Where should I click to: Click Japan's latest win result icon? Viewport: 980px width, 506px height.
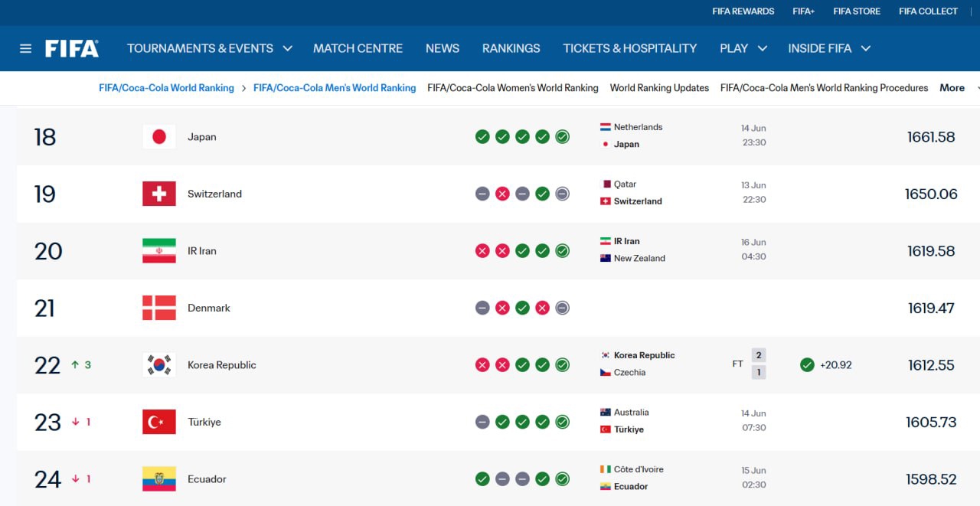562,137
